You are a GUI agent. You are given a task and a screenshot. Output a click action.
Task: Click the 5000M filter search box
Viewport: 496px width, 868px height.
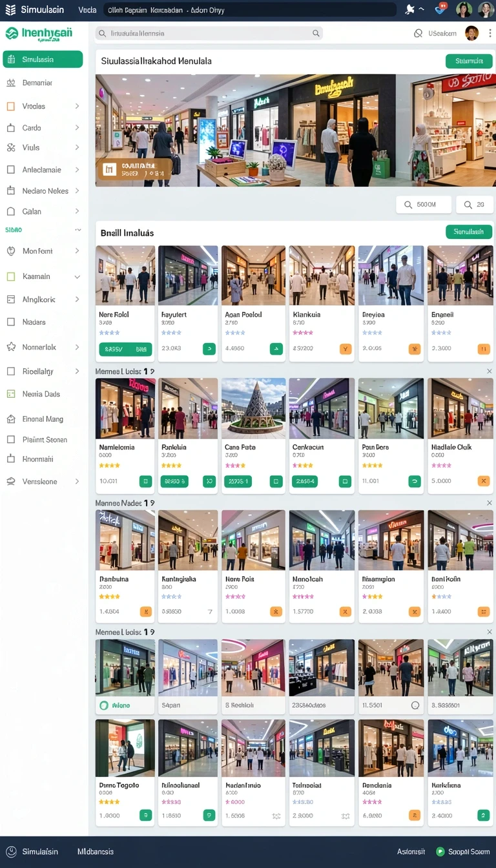click(423, 205)
